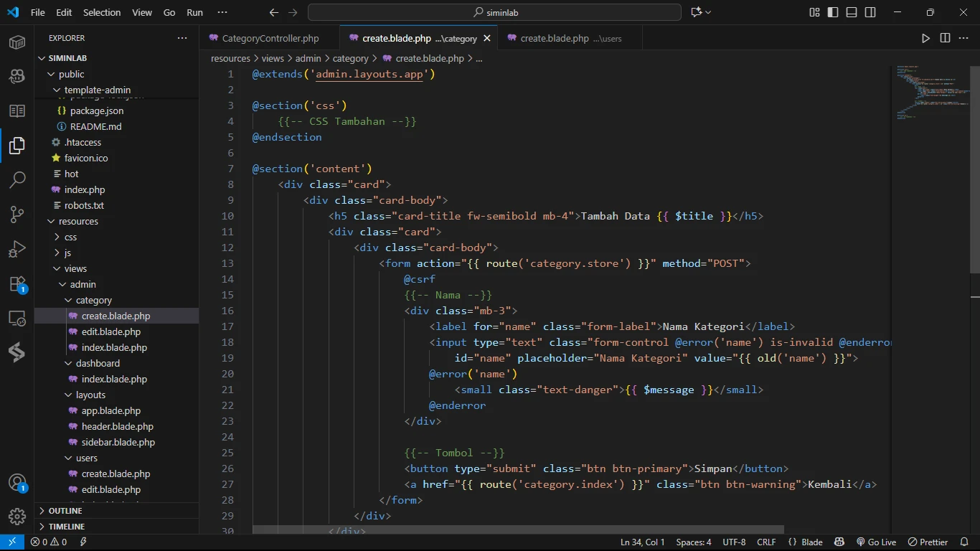The width and height of the screenshot is (980, 551).
Task: Open the Accounts icon in activity bar
Action: [17, 482]
